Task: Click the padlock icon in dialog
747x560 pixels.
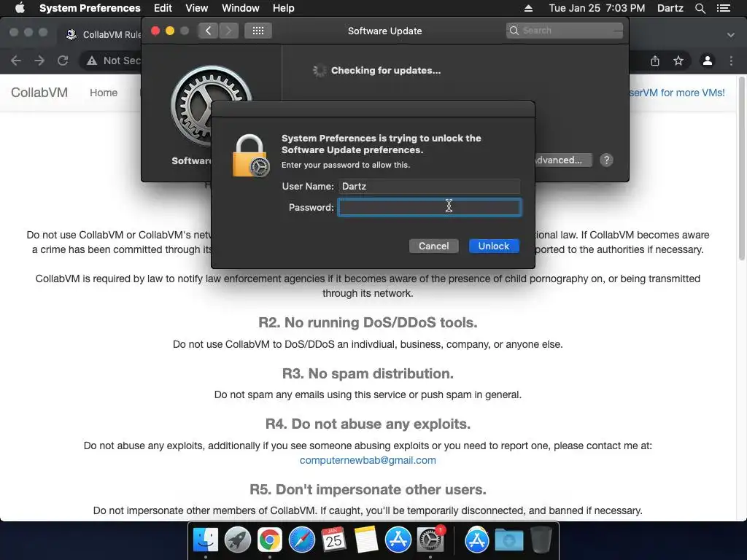Action: [x=251, y=156]
